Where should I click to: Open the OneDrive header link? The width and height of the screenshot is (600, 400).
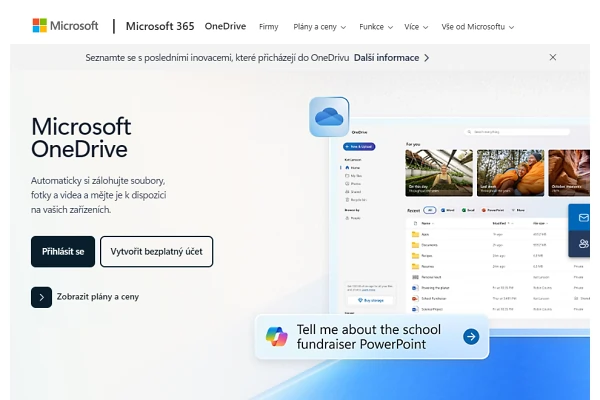225,26
